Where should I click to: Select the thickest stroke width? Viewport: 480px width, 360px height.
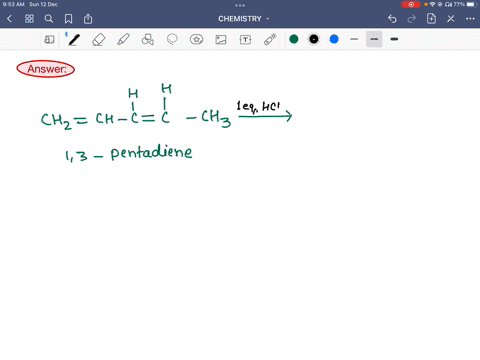[x=394, y=39]
